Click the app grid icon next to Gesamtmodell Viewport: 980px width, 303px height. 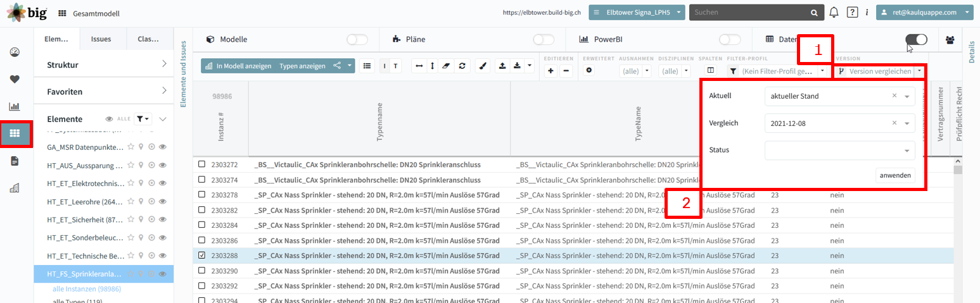point(62,13)
